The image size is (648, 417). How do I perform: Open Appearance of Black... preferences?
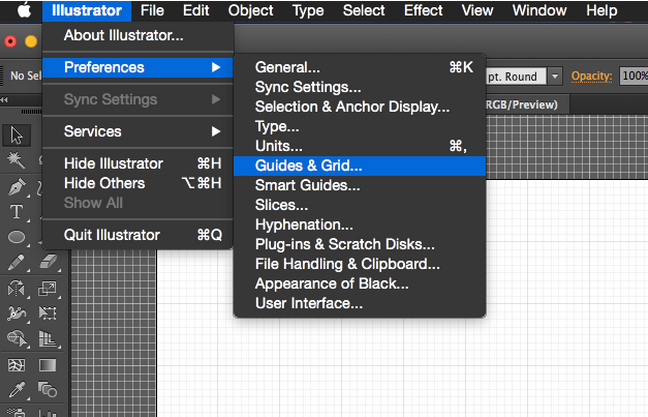[360, 284]
